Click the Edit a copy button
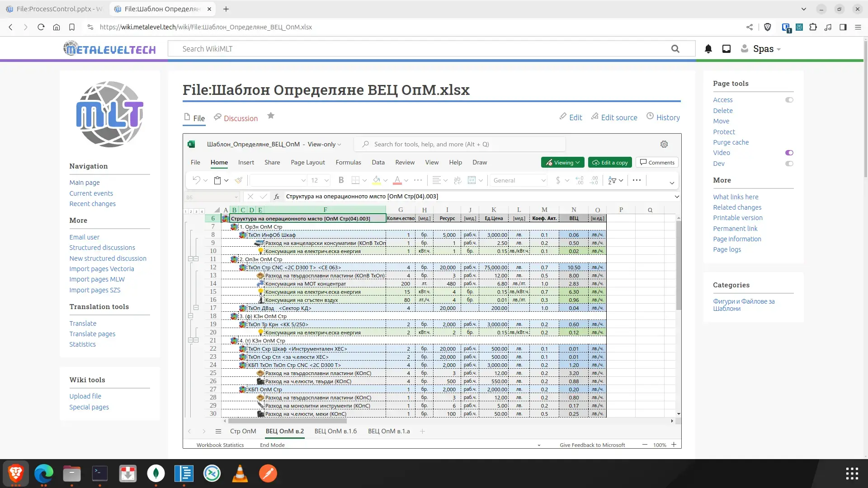 coord(610,163)
